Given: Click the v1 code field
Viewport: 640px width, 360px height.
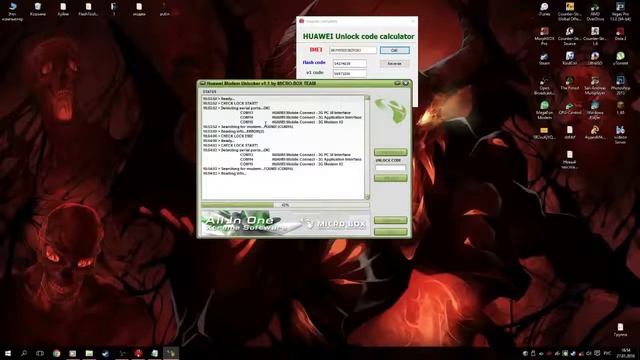Looking at the screenshot, I should click(349, 74).
